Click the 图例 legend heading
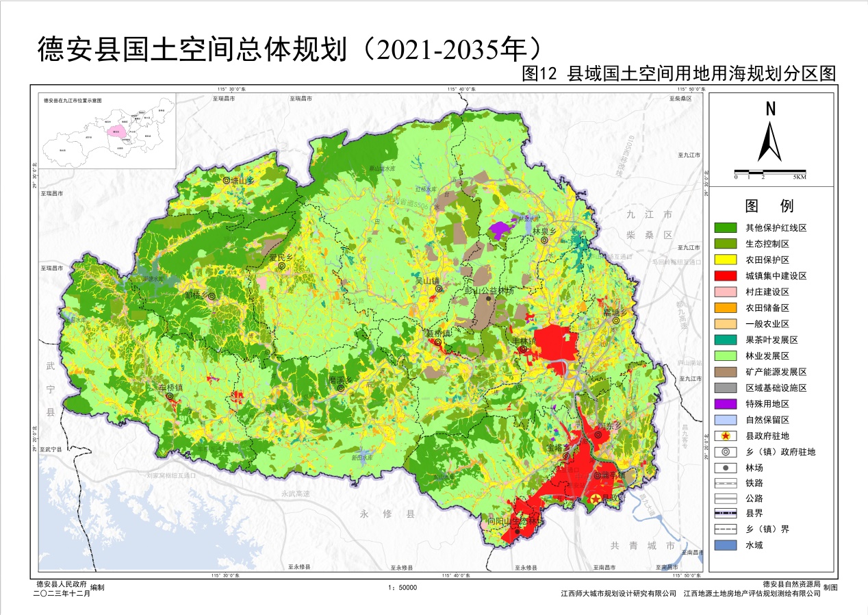868x615 pixels. click(769, 206)
